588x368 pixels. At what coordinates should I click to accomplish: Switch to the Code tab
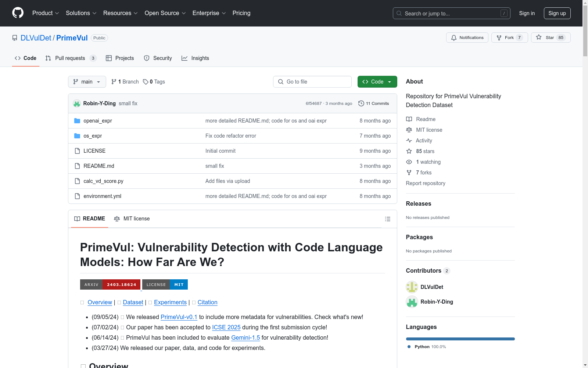pyautogui.click(x=26, y=58)
